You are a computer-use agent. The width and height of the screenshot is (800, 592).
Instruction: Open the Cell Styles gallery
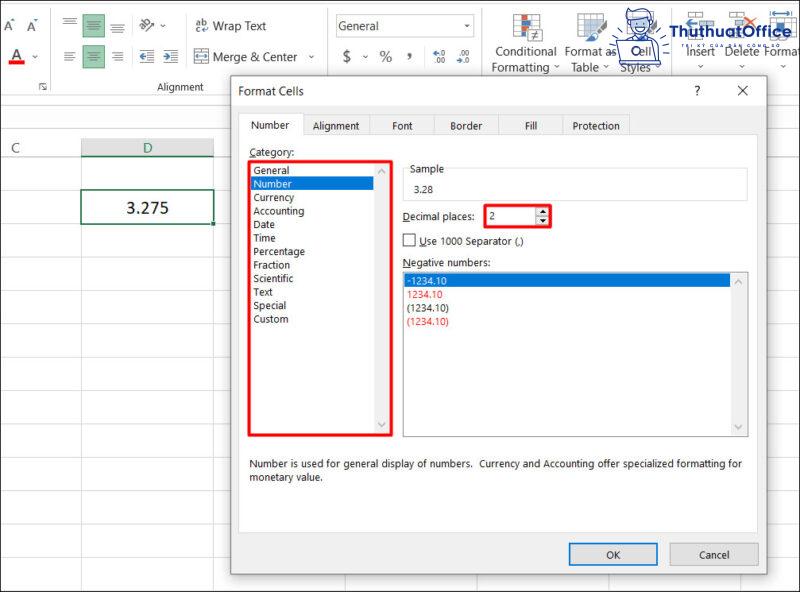point(640,45)
